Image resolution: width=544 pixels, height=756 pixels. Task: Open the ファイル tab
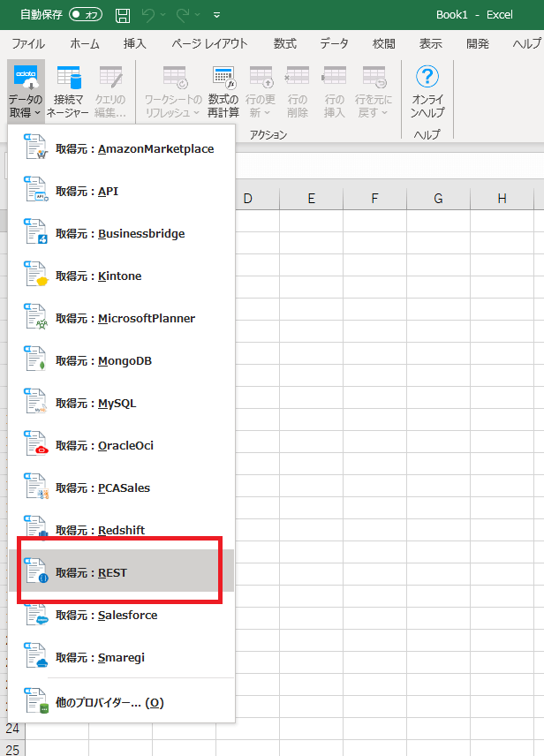(28, 44)
